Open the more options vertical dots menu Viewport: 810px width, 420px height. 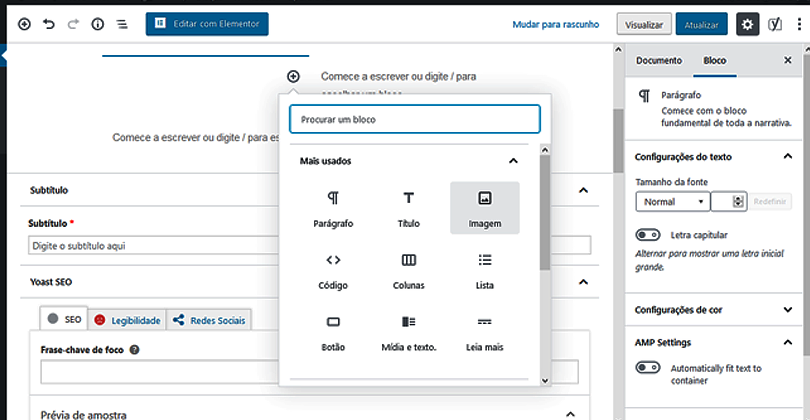(799, 24)
